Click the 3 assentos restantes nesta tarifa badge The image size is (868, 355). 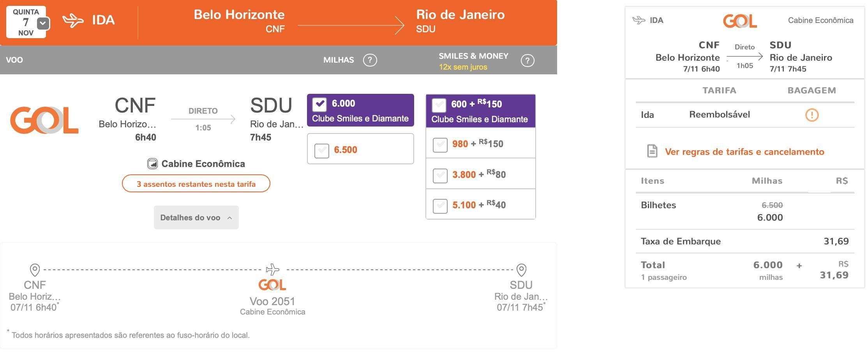point(196,184)
